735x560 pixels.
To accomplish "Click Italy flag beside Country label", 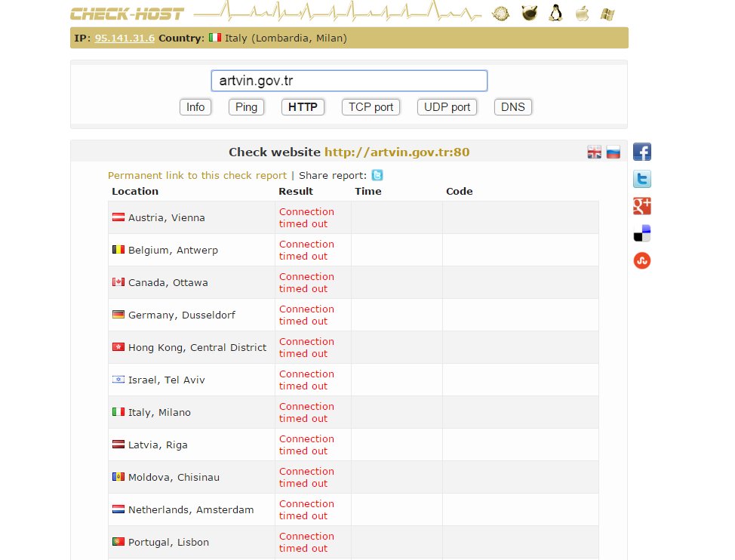I will [215, 38].
